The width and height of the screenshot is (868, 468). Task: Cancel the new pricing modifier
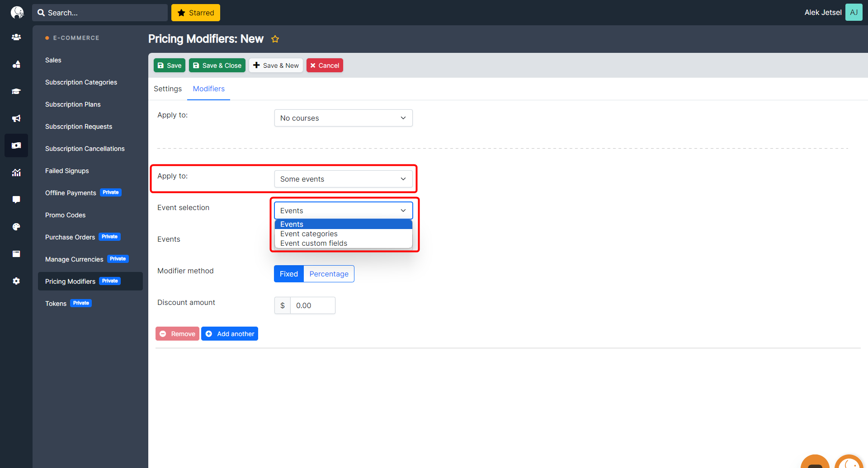point(325,66)
